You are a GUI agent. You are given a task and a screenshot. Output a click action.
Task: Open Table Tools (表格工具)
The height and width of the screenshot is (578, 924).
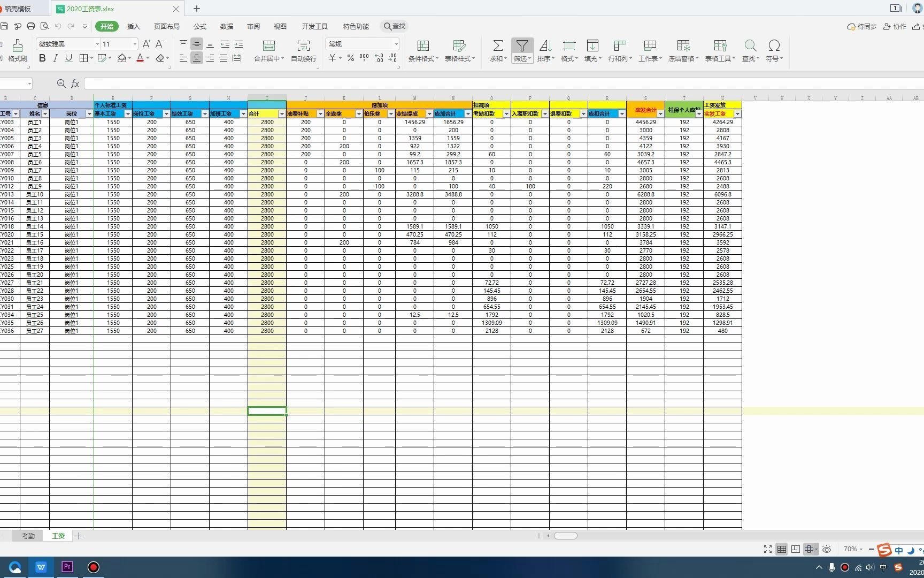point(720,51)
